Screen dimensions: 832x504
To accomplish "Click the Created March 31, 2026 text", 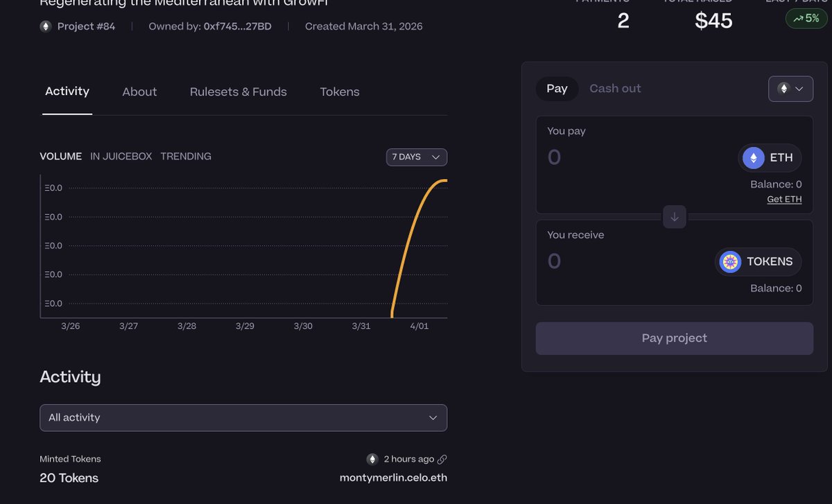I will coord(364,26).
